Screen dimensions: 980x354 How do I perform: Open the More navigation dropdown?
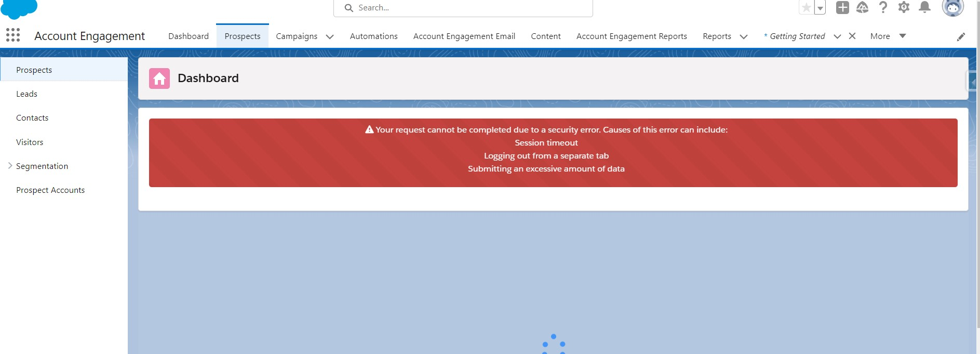pyautogui.click(x=888, y=36)
